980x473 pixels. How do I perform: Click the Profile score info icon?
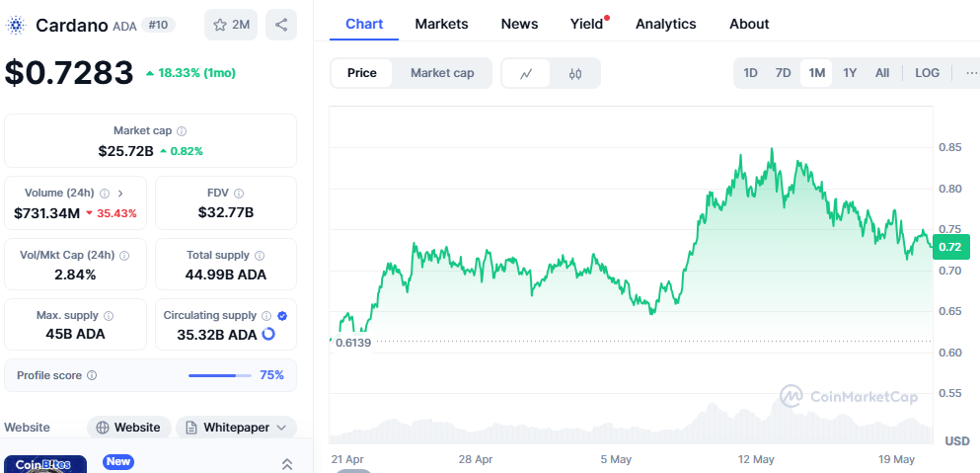point(92,375)
